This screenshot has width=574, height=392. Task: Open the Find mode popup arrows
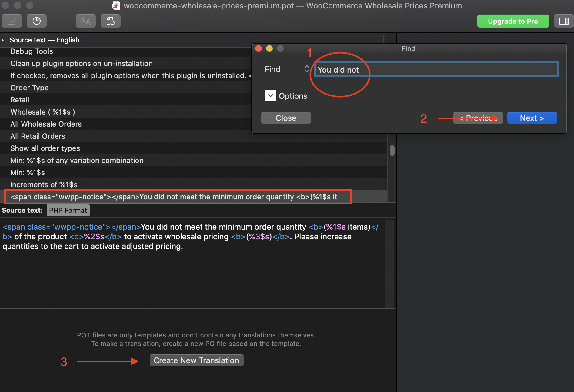[307, 69]
